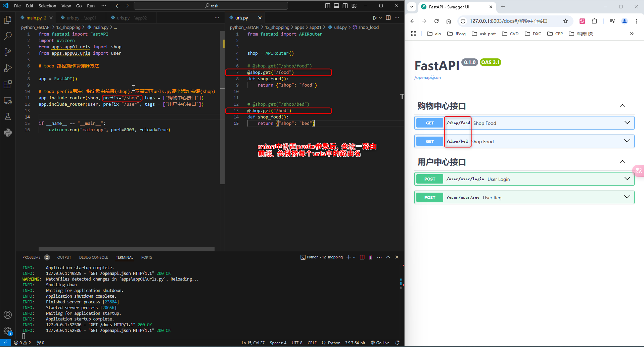Open the Source Control panel

[8, 52]
